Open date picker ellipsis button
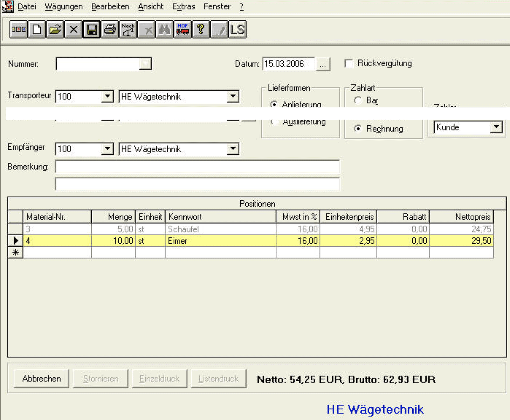Screen dimensions: 510x420 point(323,64)
